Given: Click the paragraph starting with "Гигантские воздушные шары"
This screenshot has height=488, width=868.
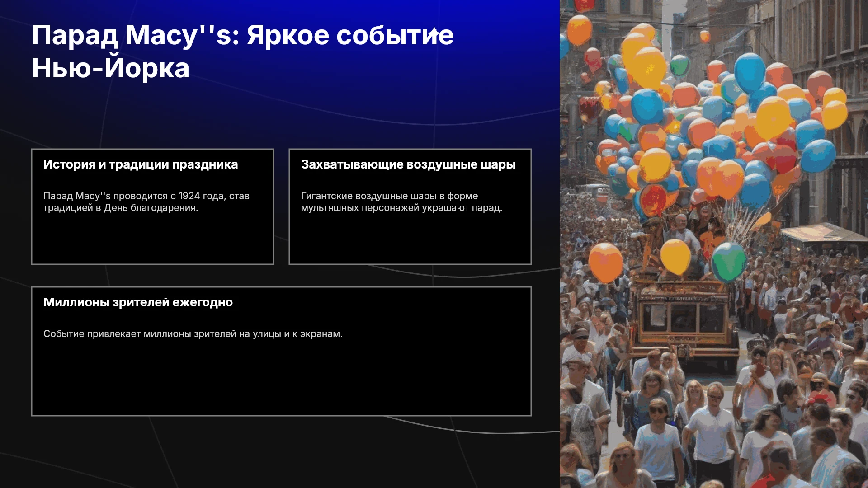Looking at the screenshot, I should coord(401,202).
